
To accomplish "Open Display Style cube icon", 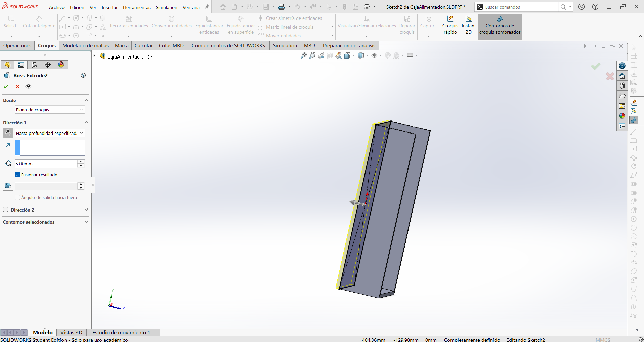I will (361, 56).
